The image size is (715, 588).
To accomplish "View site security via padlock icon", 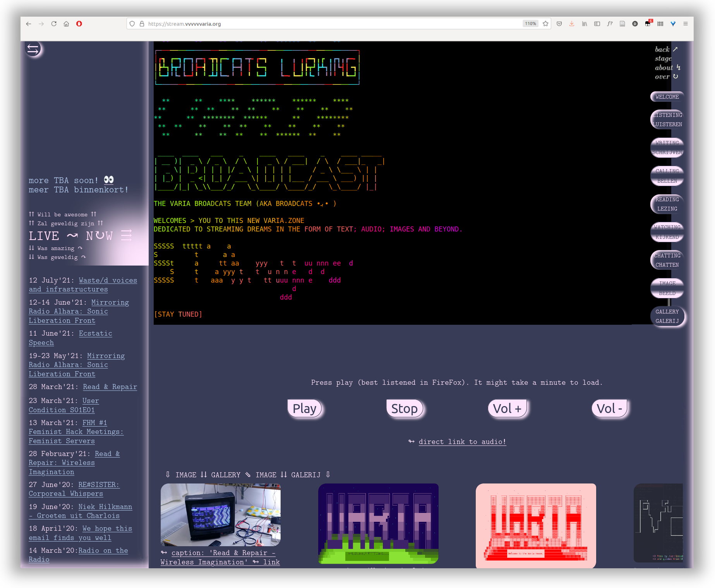I will click(x=142, y=24).
